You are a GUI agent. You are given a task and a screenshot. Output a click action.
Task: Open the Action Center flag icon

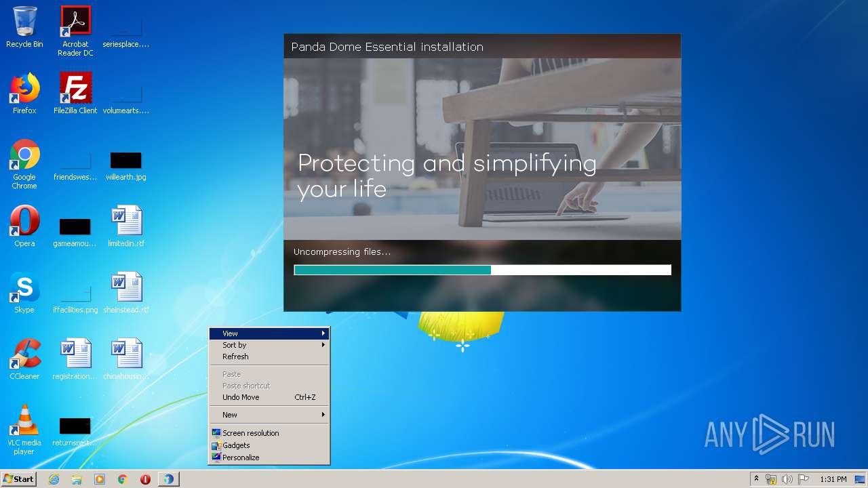point(804,479)
